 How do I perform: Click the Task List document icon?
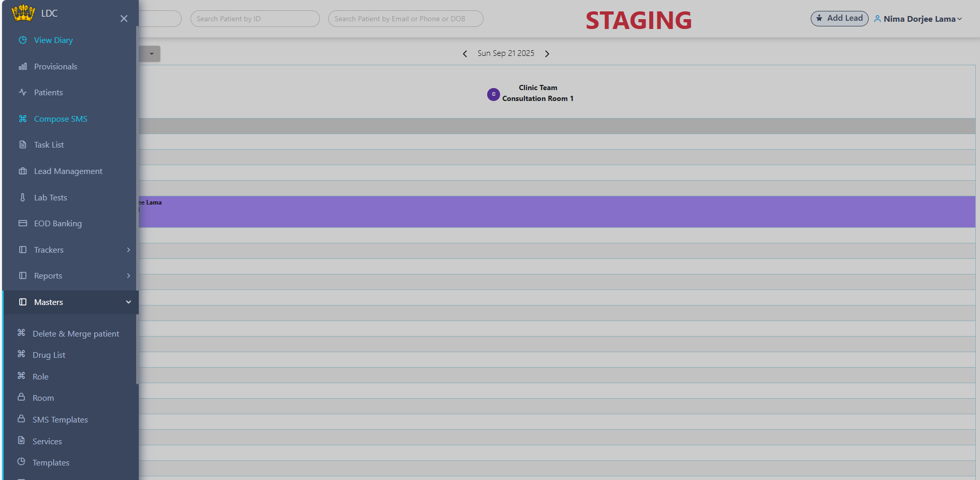[x=23, y=144]
